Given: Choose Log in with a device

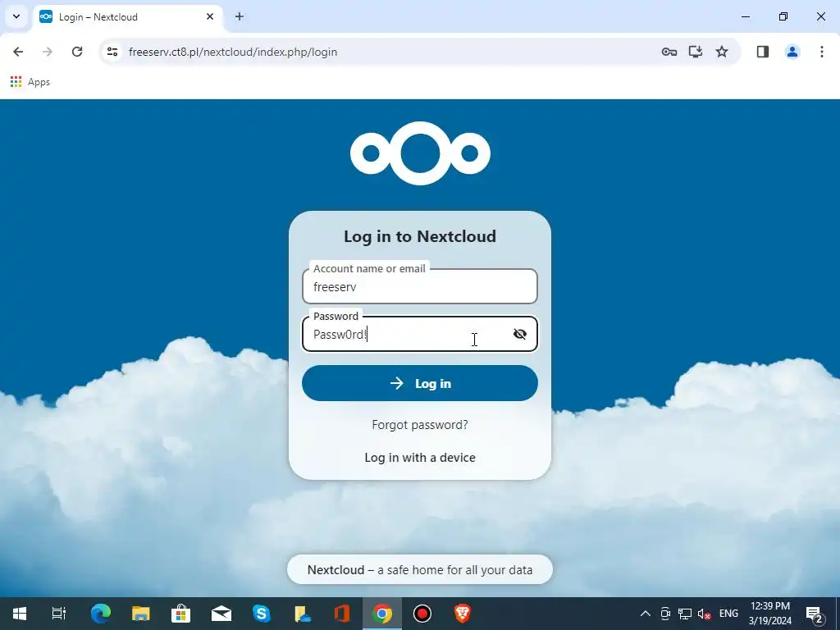Looking at the screenshot, I should [419, 458].
